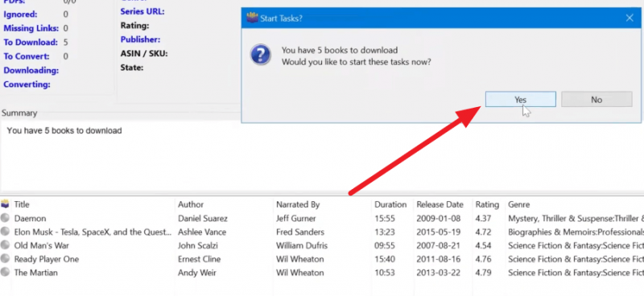Image resolution: width=644 pixels, height=296 pixels.
Task: Click the Old Man's War status icon
Action: pos(5,245)
